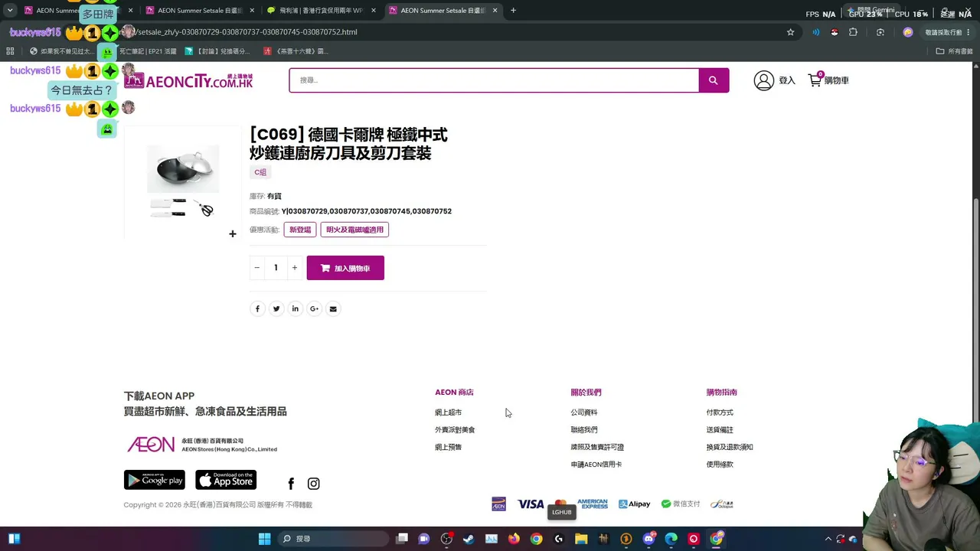Screen dimensions: 980x551
Task: Open Task View from the taskbar
Action: pos(402,539)
